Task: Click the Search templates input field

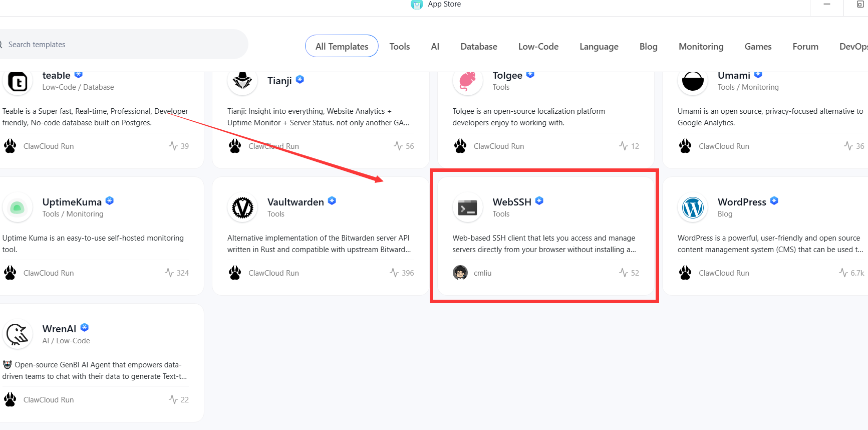Action: 120,45
